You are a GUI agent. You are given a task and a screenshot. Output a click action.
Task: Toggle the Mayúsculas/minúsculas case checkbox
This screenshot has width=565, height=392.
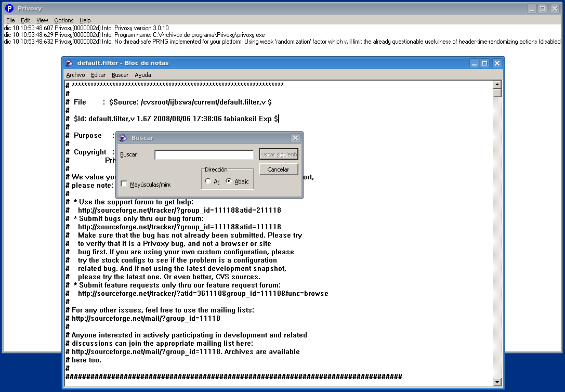(124, 184)
